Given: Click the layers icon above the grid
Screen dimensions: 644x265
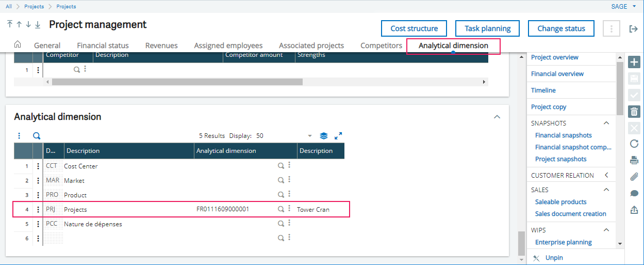Looking at the screenshot, I should coord(324,136).
